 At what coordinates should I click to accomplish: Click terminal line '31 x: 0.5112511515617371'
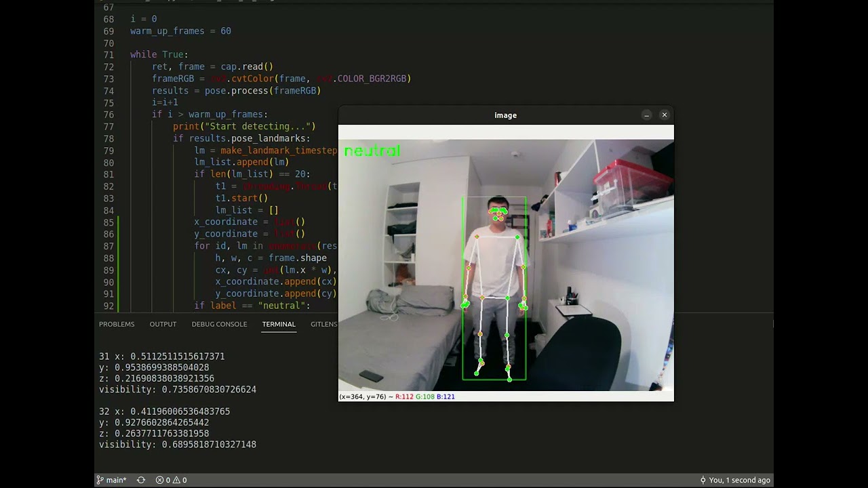tap(161, 357)
